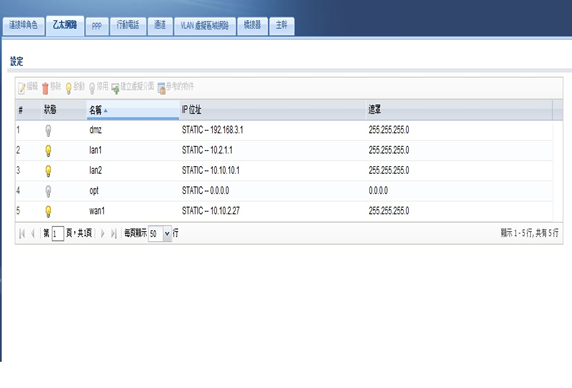Switch to the PPP tab
The height and width of the screenshot is (388, 572).
[97, 26]
